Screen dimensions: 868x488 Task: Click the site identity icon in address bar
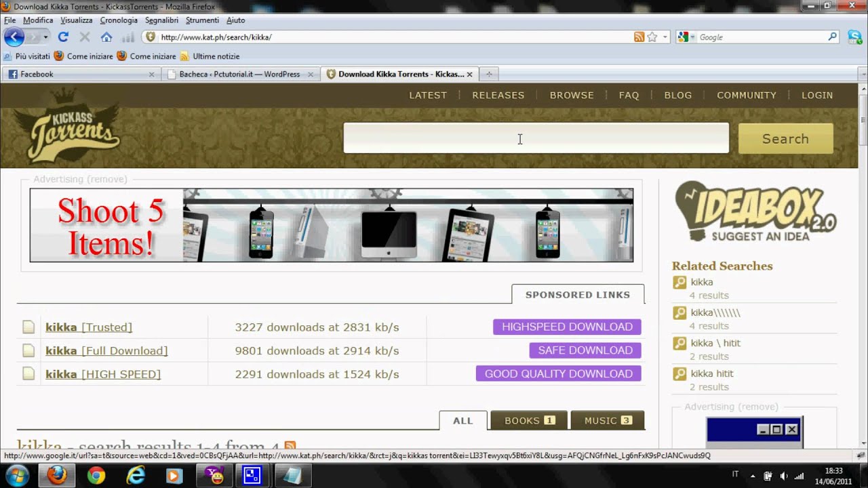point(151,37)
